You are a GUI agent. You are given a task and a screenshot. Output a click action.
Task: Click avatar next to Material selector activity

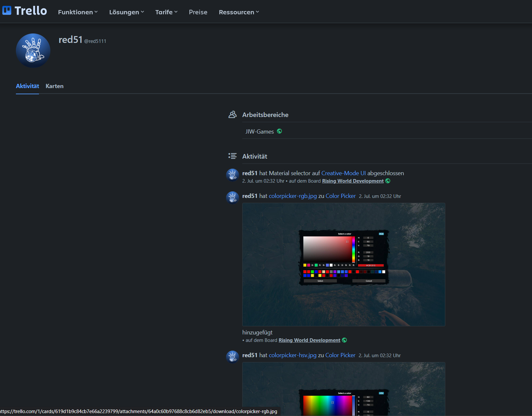pos(233,175)
